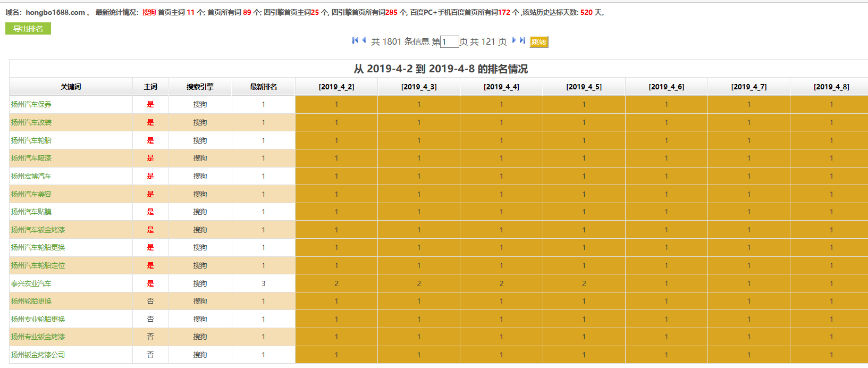Open keyword 扬州汽车钣金烤漆
The height and width of the screenshot is (368, 868).
coord(38,230)
